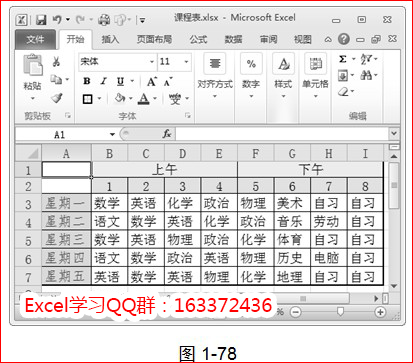Click the phonetic guide 变 icon
413x363 pixels.
click(x=175, y=99)
